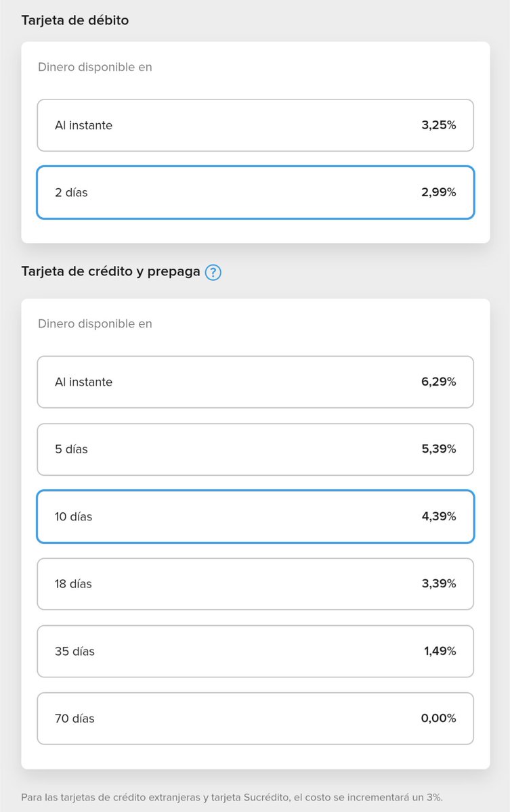This screenshot has width=510, height=812.
Task: Click the 0,00% fee value
Action: pyautogui.click(x=438, y=719)
